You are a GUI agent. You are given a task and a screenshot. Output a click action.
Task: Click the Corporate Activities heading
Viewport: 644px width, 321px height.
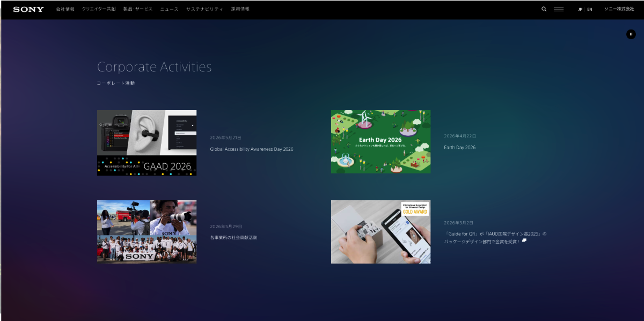coord(155,67)
